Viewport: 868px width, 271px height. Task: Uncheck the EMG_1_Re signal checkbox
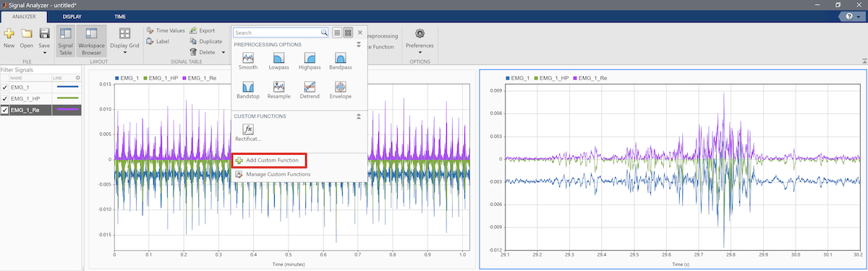5,110
